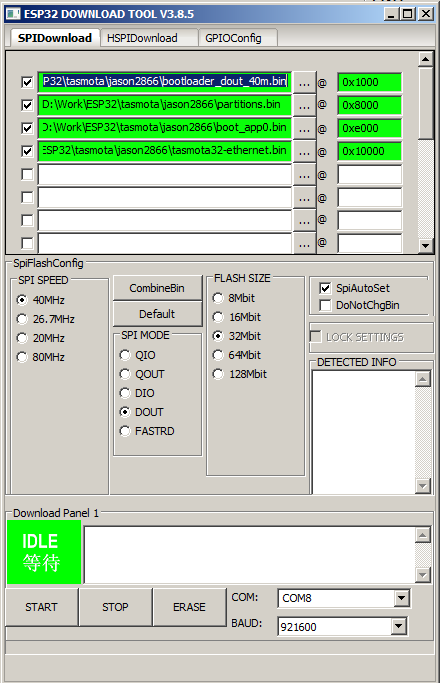This screenshot has width=440, height=683.
Task: Click inside the Download Panel log area
Action: pyautogui.click(x=250, y=555)
